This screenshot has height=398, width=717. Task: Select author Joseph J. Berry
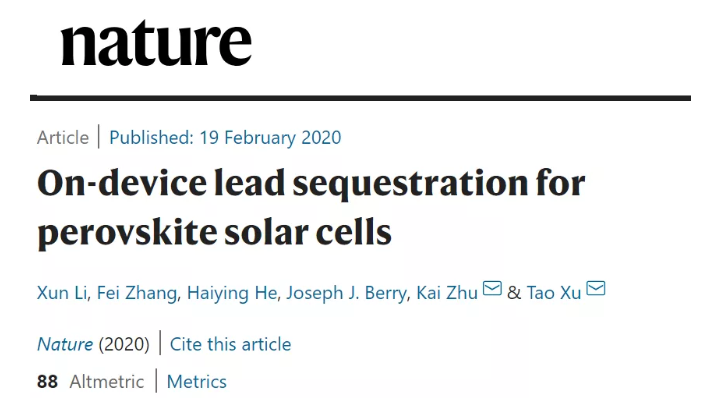(x=346, y=293)
